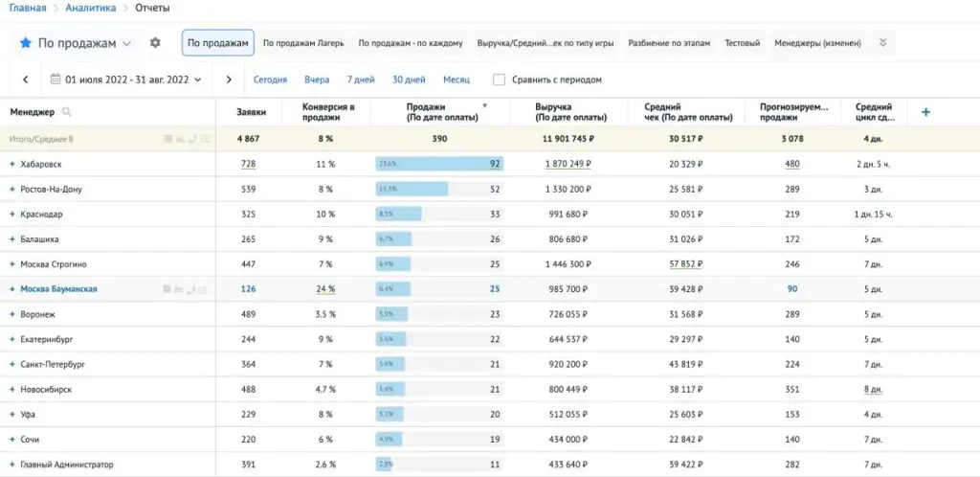Sort by the Средний чек column header

(688, 112)
